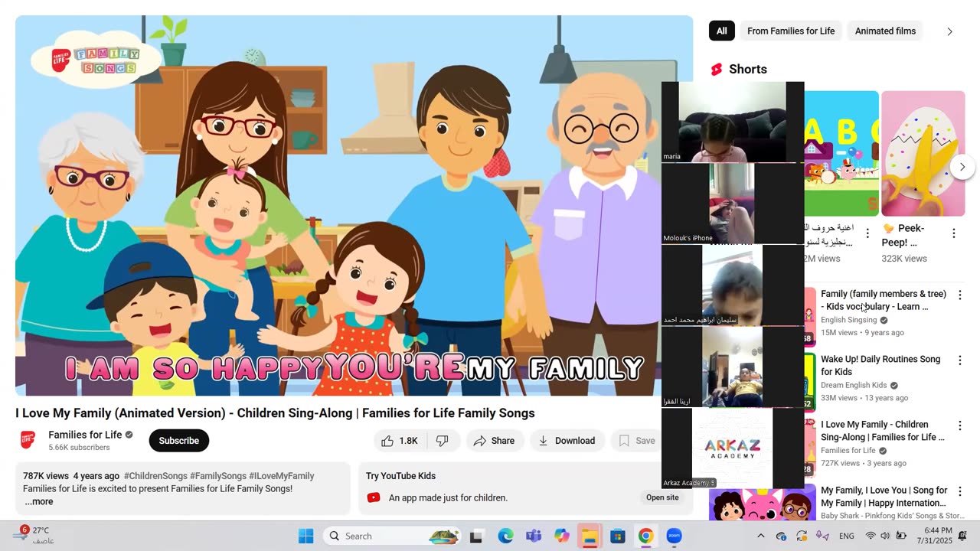
Task: Open Wake Up! Daily Routines Song video
Action: point(880,365)
